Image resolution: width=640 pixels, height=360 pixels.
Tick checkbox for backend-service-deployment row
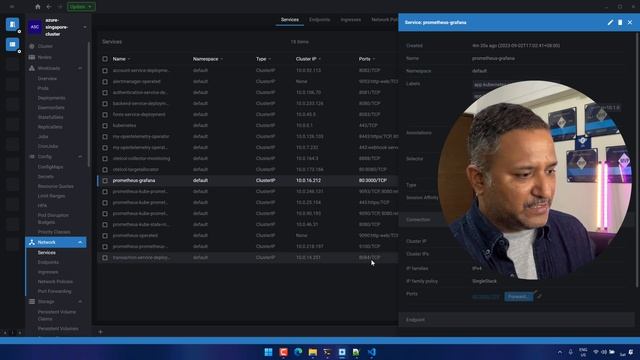coord(105,104)
